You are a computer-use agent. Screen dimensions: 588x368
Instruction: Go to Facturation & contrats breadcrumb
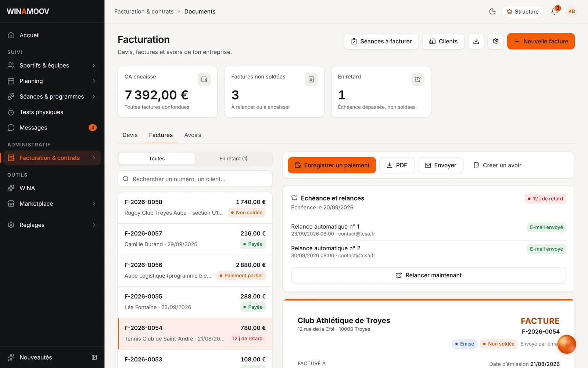click(x=144, y=11)
